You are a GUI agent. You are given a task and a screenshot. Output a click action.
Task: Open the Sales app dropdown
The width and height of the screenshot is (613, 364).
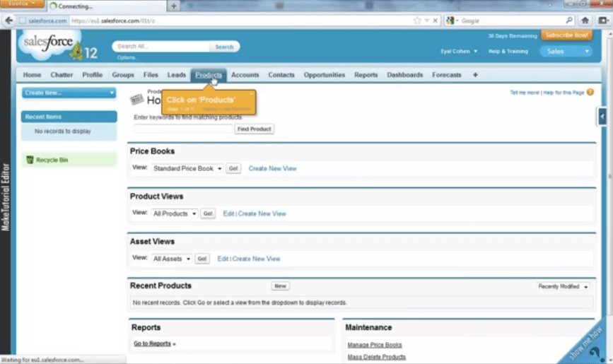(566, 51)
